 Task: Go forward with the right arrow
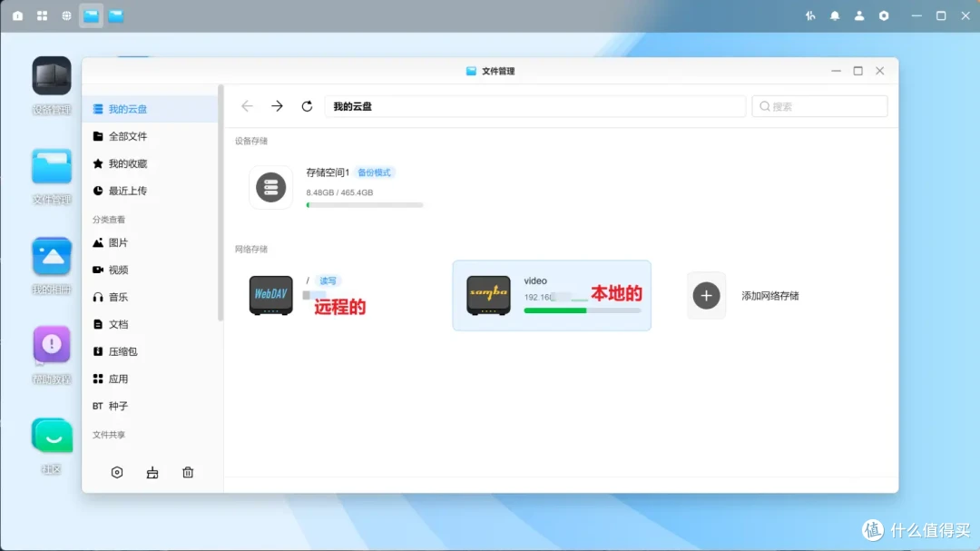277,106
